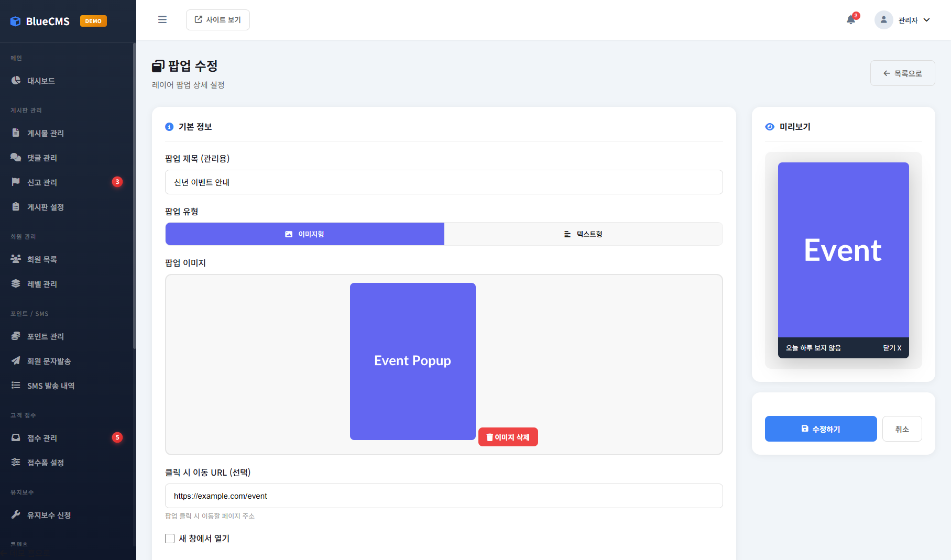Select the 이미지형 popup type
Viewport: 951px width, 560px height.
[x=304, y=234]
